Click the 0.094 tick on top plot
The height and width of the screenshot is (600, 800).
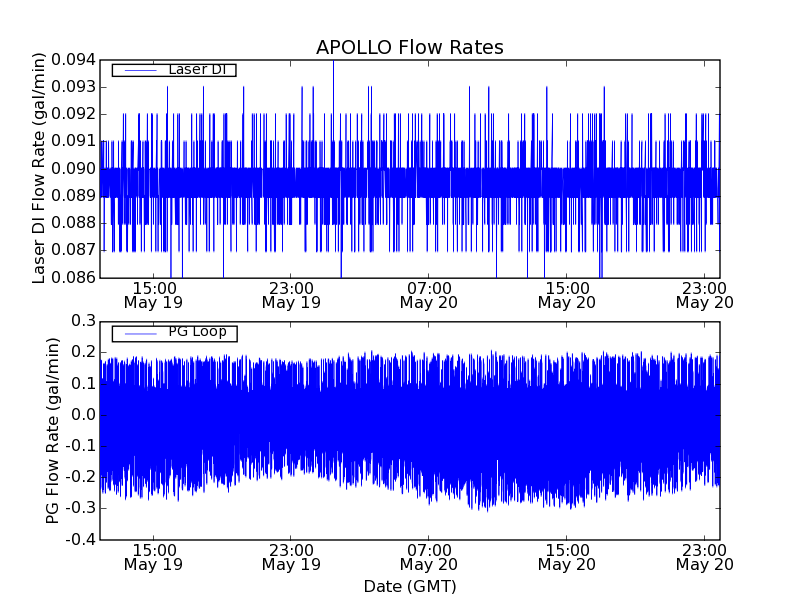coord(72,60)
